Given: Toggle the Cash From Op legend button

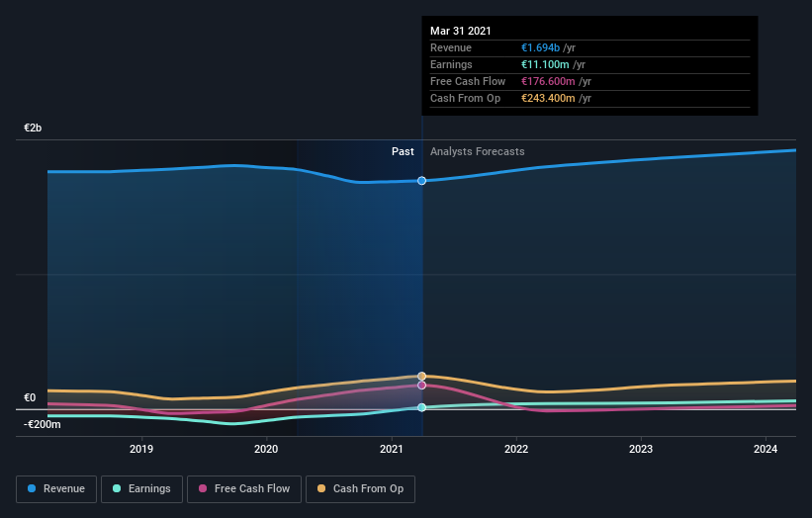Looking at the screenshot, I should pyautogui.click(x=360, y=489).
